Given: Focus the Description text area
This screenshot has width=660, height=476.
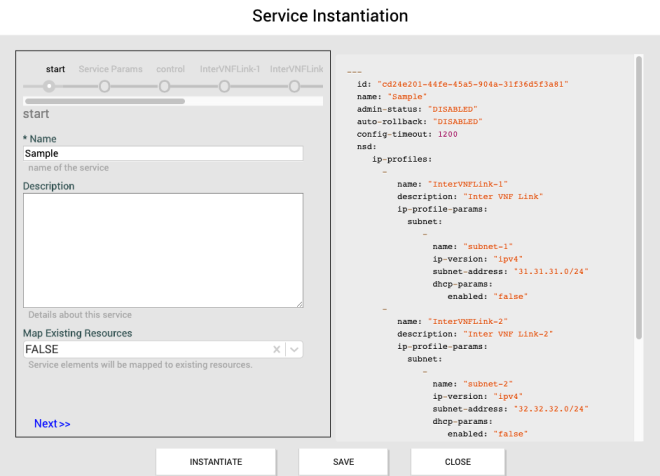Looking at the screenshot, I should [163, 250].
